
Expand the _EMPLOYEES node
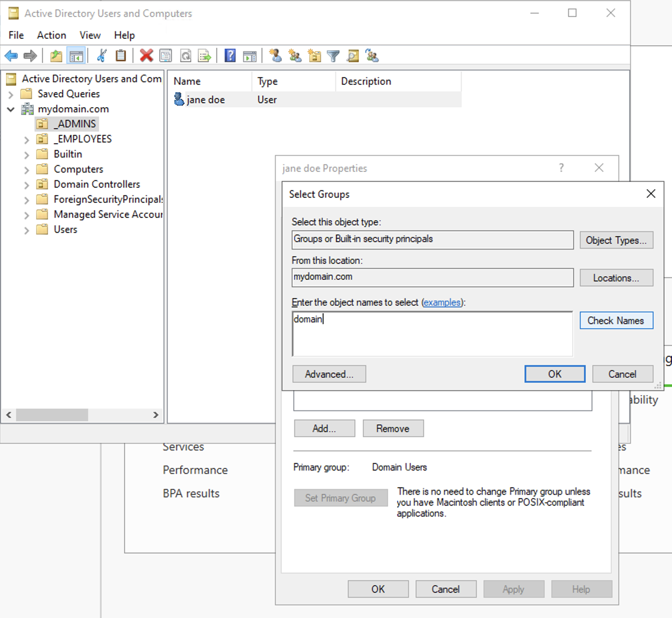tap(26, 139)
